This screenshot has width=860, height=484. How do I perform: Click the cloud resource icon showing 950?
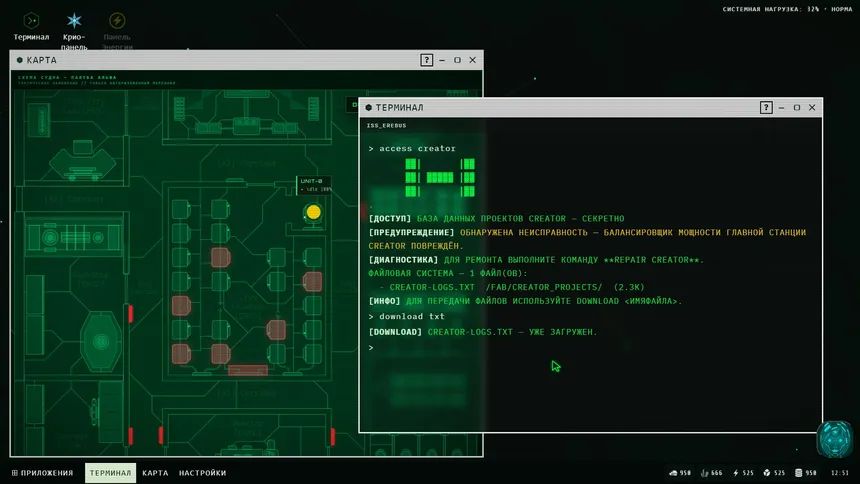pos(673,472)
